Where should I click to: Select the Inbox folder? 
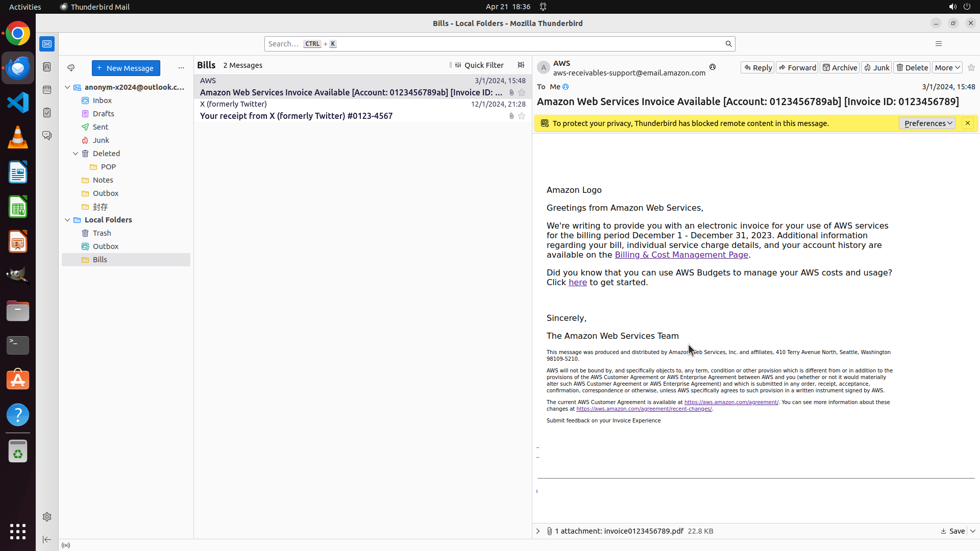pos(102,101)
